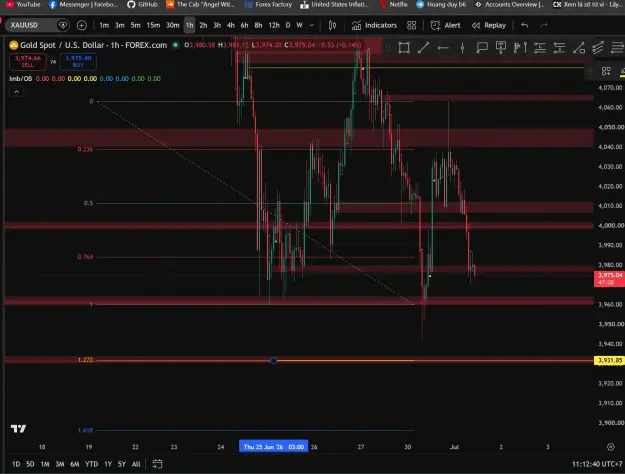The height and width of the screenshot is (474, 625).
Task: Select the 5m timeframe
Action: pos(136,25)
